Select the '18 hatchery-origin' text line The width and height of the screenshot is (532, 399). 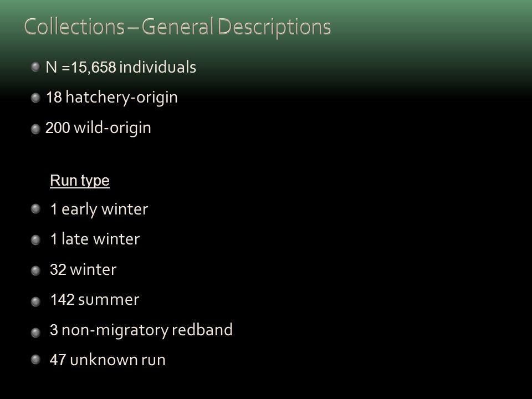pyautogui.click(x=111, y=98)
